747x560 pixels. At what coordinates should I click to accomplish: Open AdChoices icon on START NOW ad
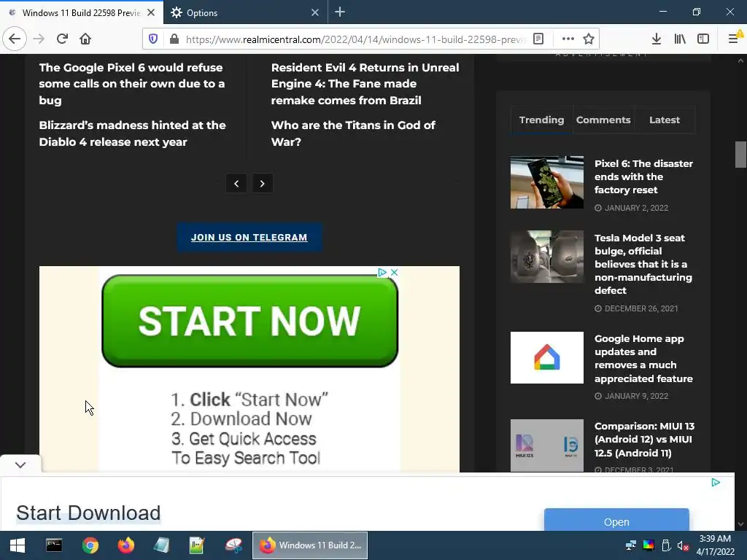(382, 273)
